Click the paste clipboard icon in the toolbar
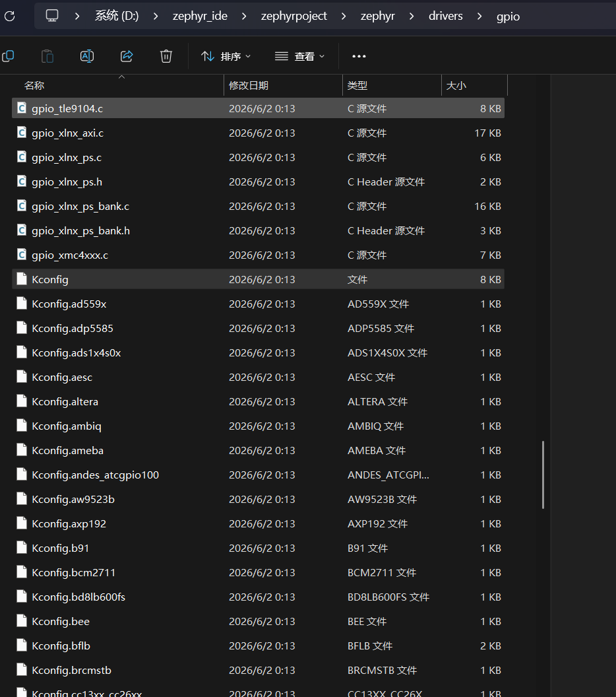 tap(47, 57)
